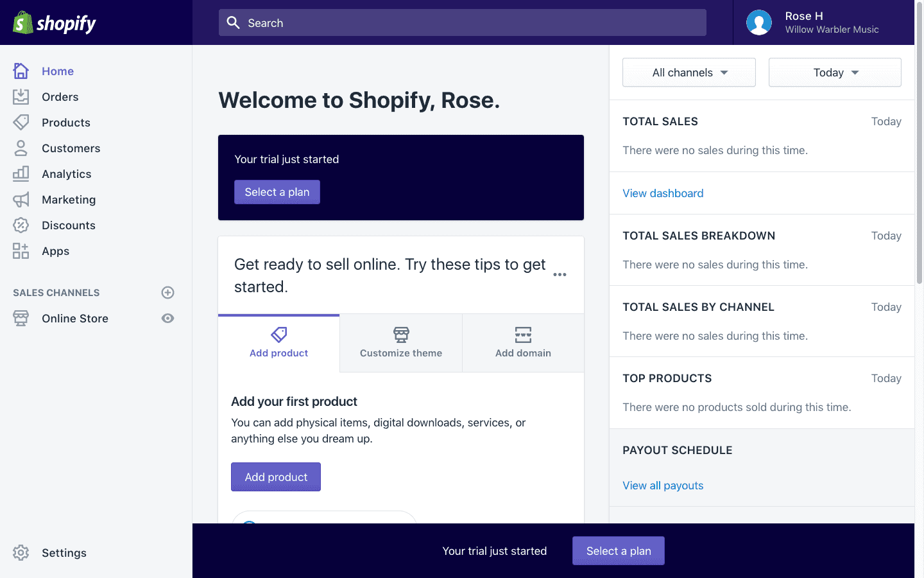Click the TOP PRODUCTS heading
924x578 pixels.
(667, 378)
